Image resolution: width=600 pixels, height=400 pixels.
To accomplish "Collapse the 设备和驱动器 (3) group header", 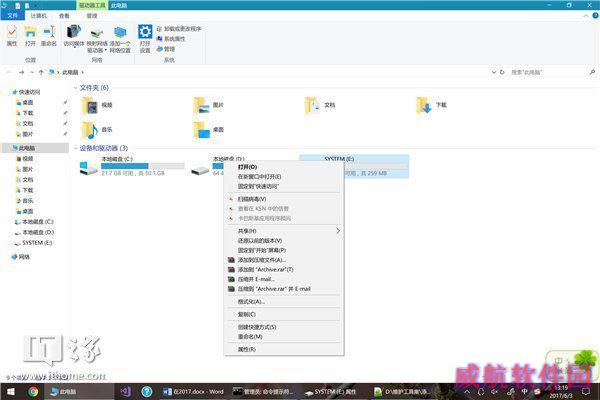I will [75, 148].
